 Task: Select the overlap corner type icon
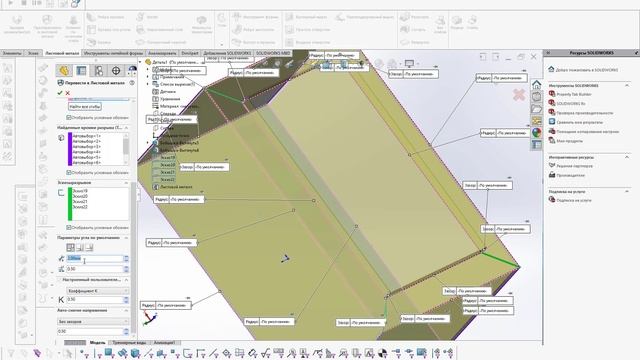[x=80, y=247]
